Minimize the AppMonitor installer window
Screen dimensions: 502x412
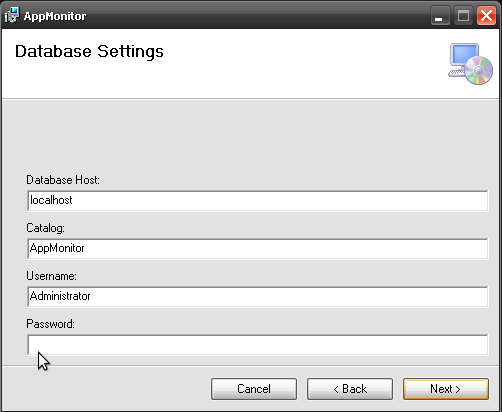[x=440, y=16]
